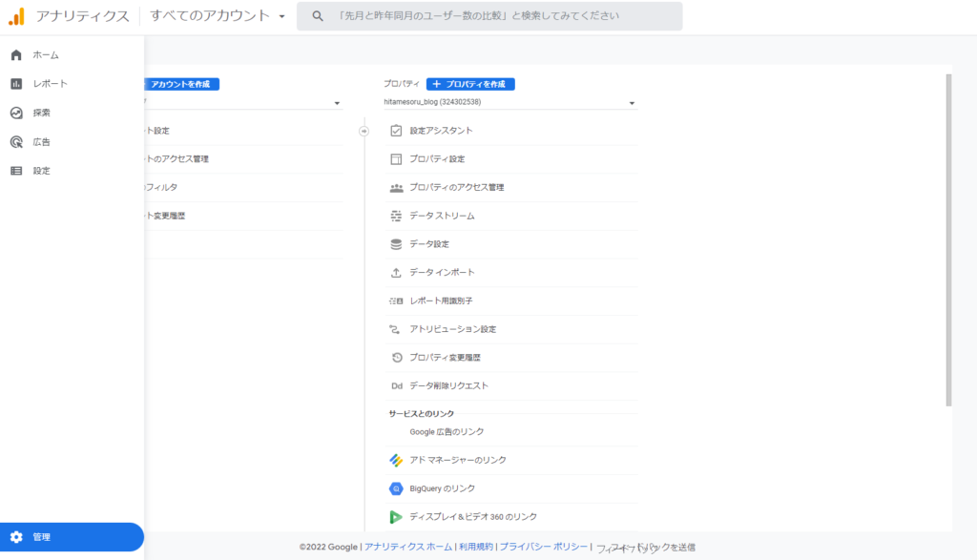Click the search magnifier icon
This screenshot has width=977, height=560.
coord(318,16)
